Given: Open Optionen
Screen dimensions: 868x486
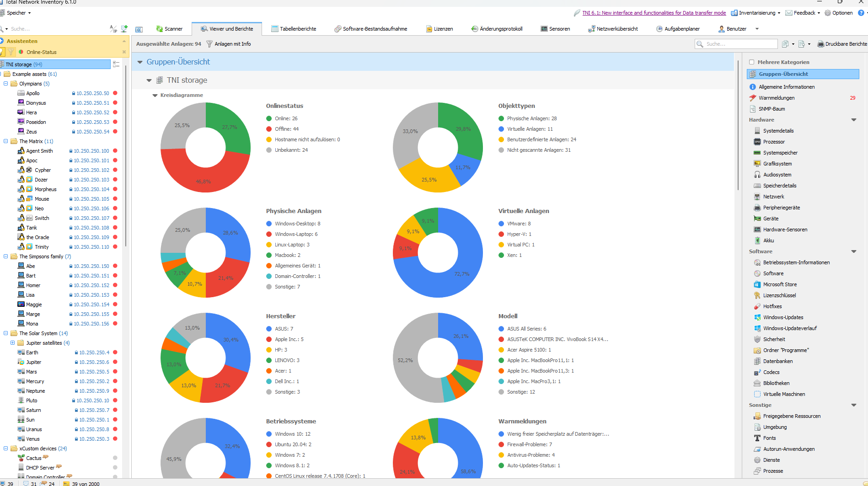Looking at the screenshot, I should [x=839, y=13].
